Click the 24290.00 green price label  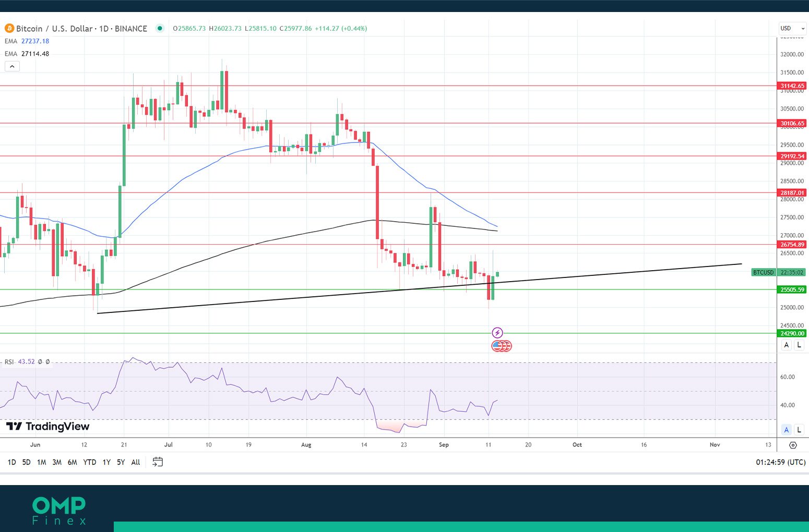click(792, 333)
